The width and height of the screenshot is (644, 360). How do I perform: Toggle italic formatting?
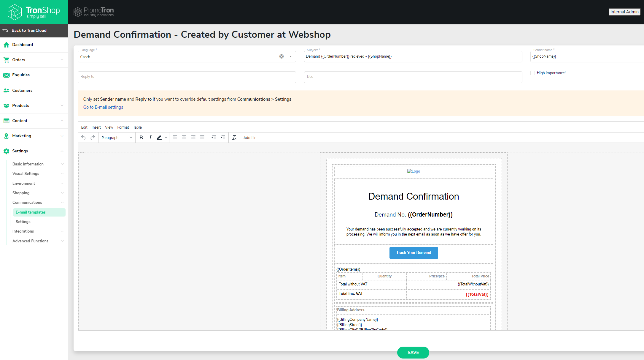[x=150, y=138]
